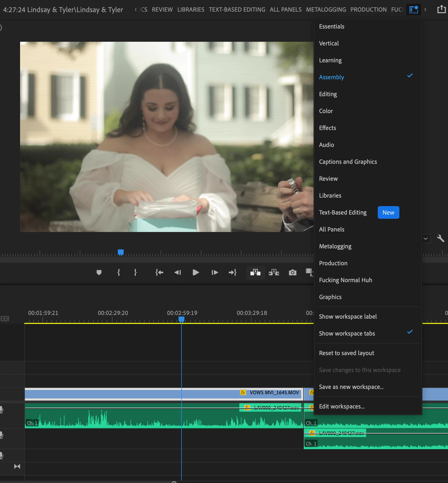
Task: Choose the Learning workspace
Action: (368, 60)
